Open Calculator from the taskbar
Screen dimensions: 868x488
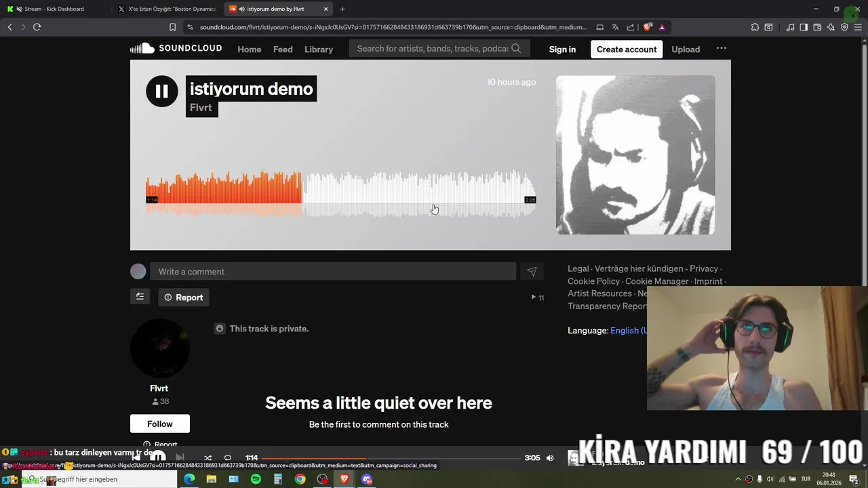[278, 479]
